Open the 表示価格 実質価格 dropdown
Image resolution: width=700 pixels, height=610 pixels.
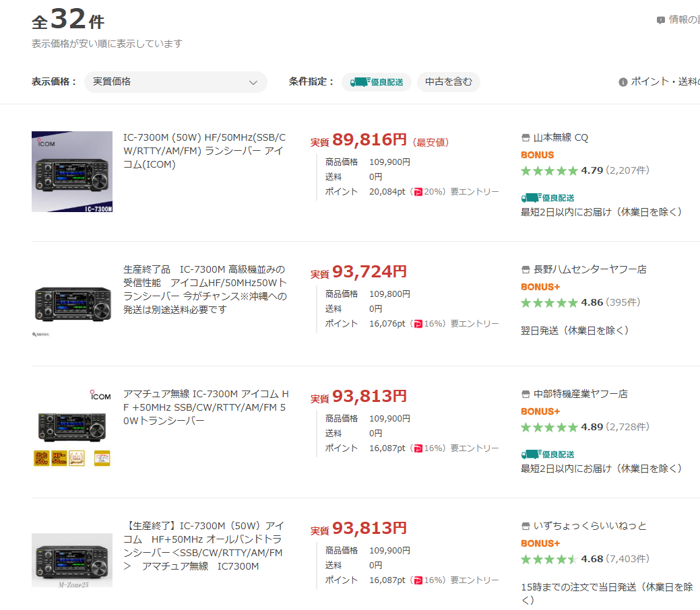click(x=175, y=82)
